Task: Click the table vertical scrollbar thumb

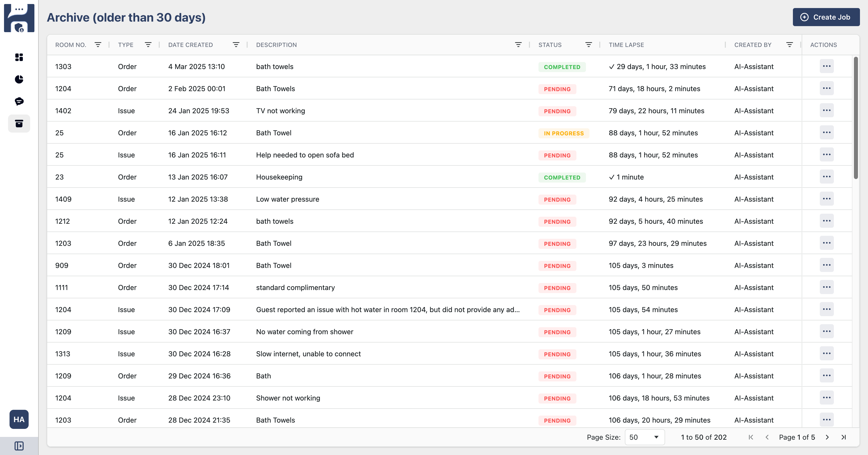Action: (x=855, y=118)
